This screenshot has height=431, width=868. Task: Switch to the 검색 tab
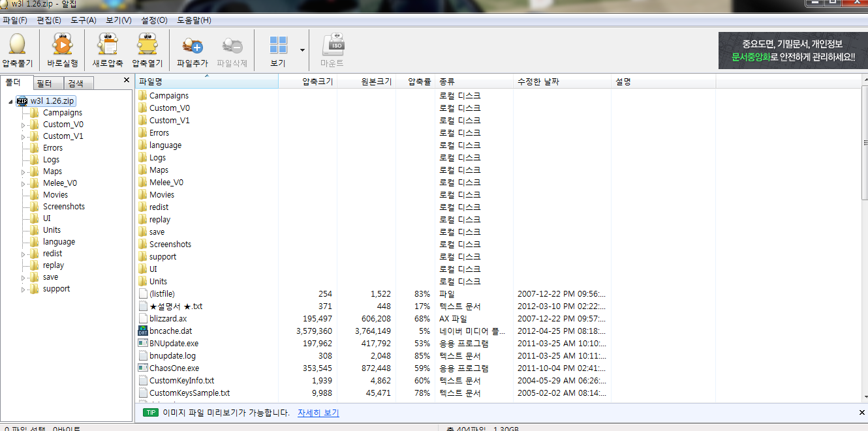point(76,83)
